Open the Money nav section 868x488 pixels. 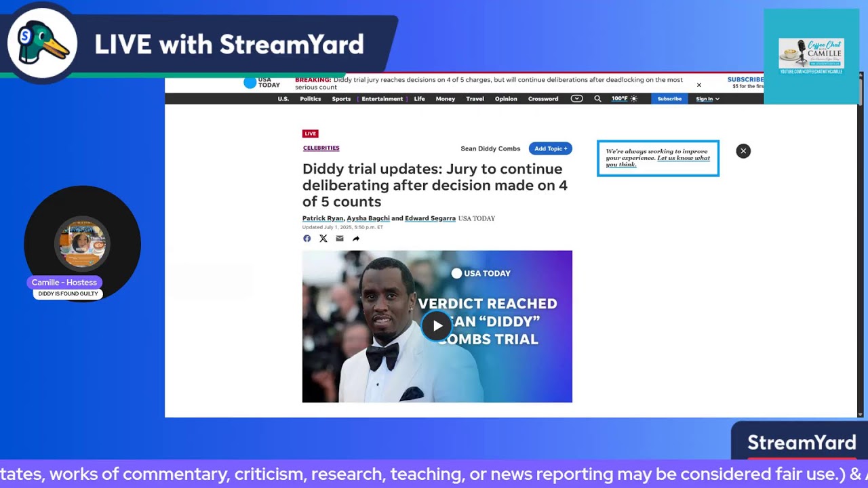[446, 99]
